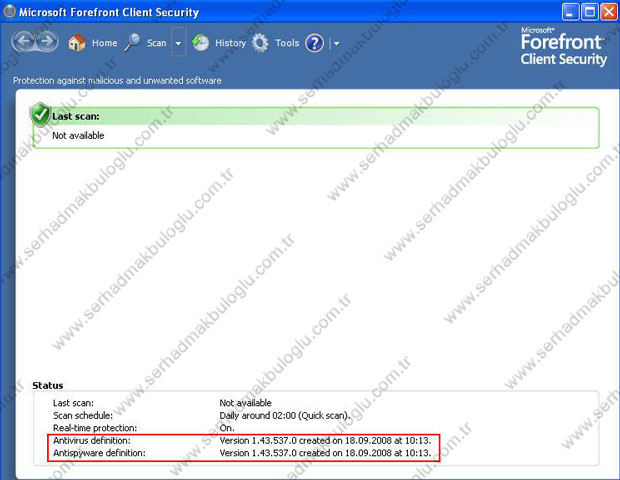Click 'Scan schedule:' label in Status
620x480 pixels.
(83, 416)
